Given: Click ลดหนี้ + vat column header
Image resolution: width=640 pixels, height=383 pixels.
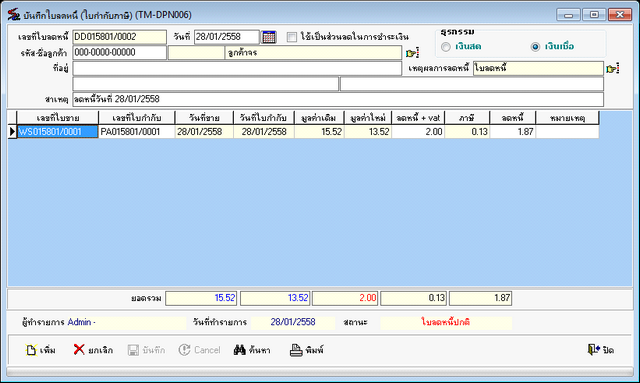Looking at the screenshot, I should click(418, 118).
